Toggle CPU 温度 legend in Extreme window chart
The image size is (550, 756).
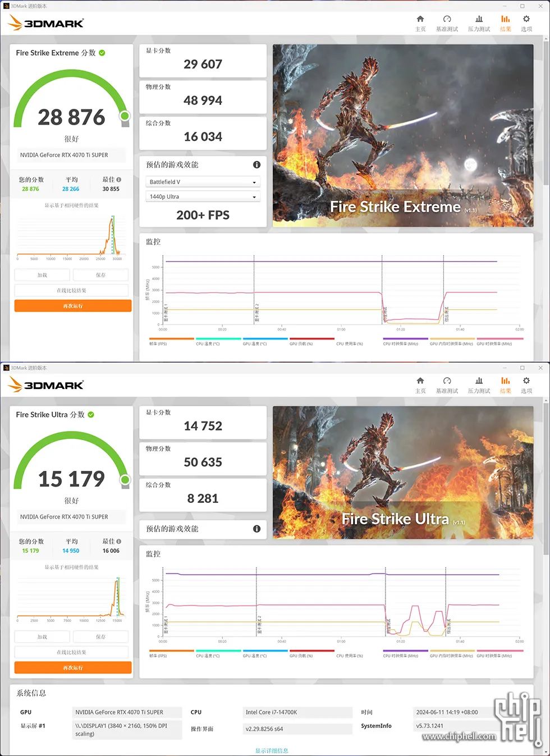tap(218, 341)
